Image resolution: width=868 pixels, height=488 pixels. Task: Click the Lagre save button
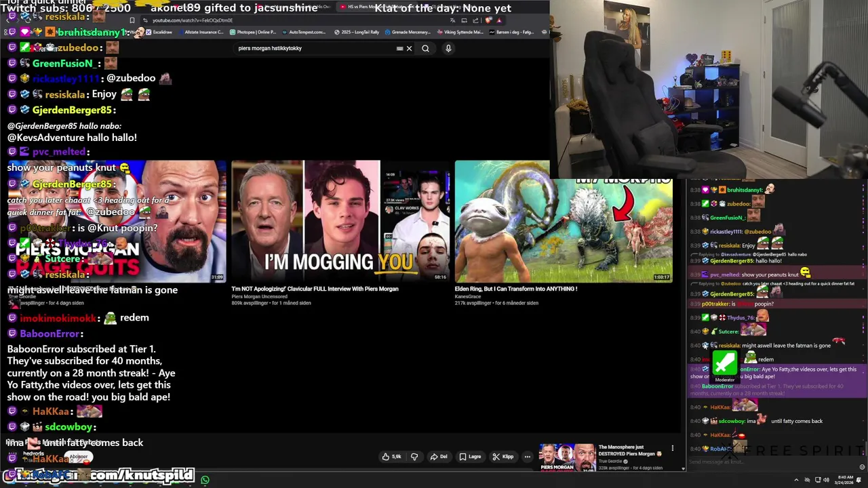tap(470, 457)
